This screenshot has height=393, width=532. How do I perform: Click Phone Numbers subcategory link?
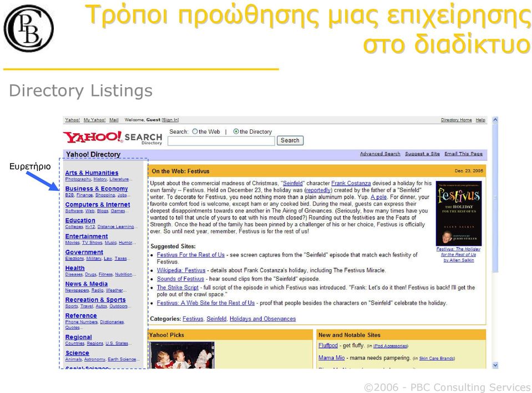81,322
